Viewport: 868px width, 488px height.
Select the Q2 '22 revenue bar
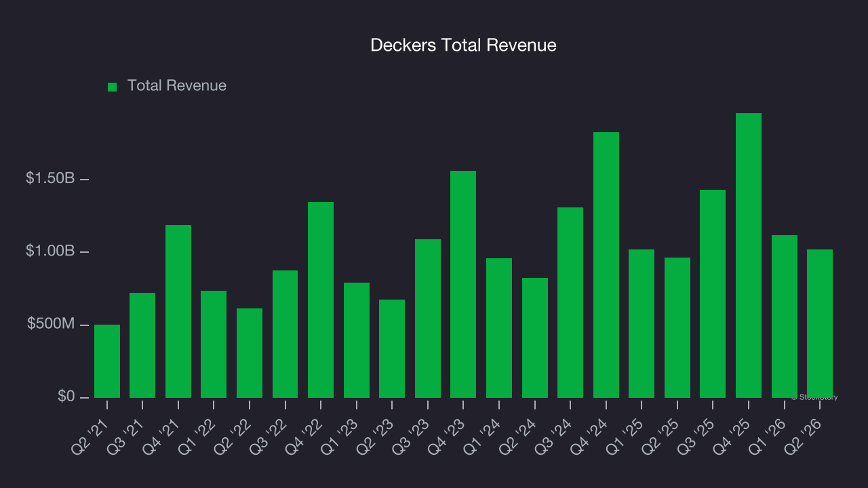coord(250,353)
